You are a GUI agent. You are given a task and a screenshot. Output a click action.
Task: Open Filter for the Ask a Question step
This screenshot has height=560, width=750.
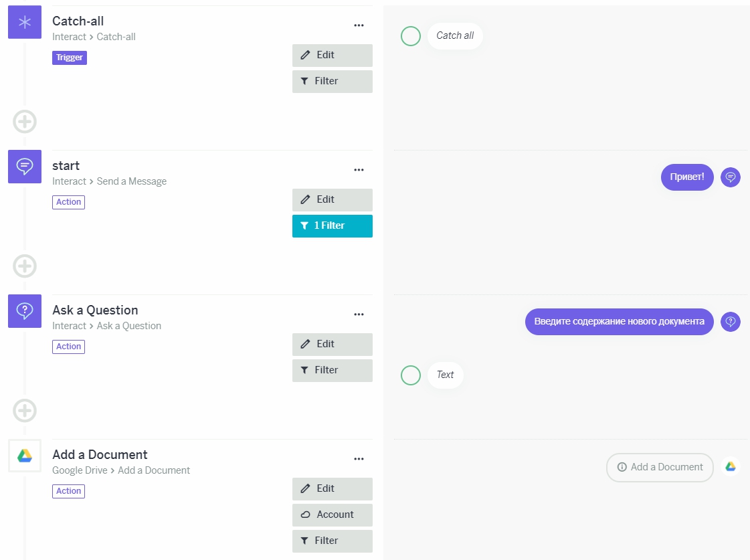coord(333,370)
